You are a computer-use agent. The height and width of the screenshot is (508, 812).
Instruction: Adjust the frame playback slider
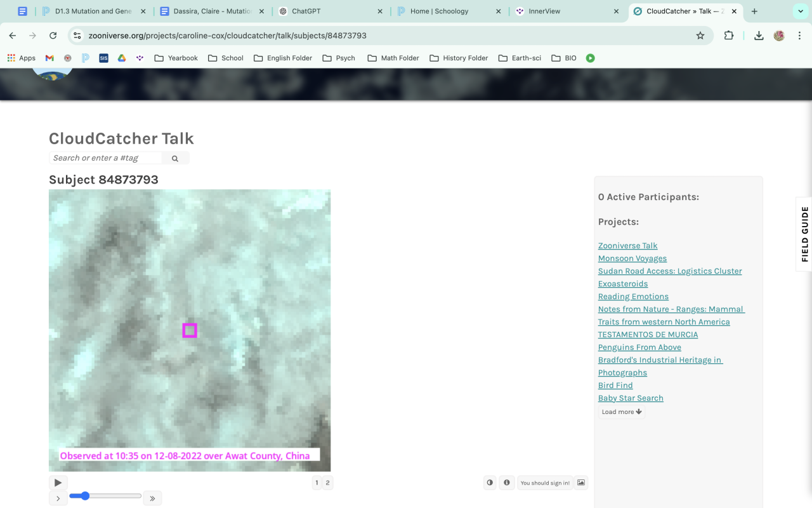tap(105, 496)
